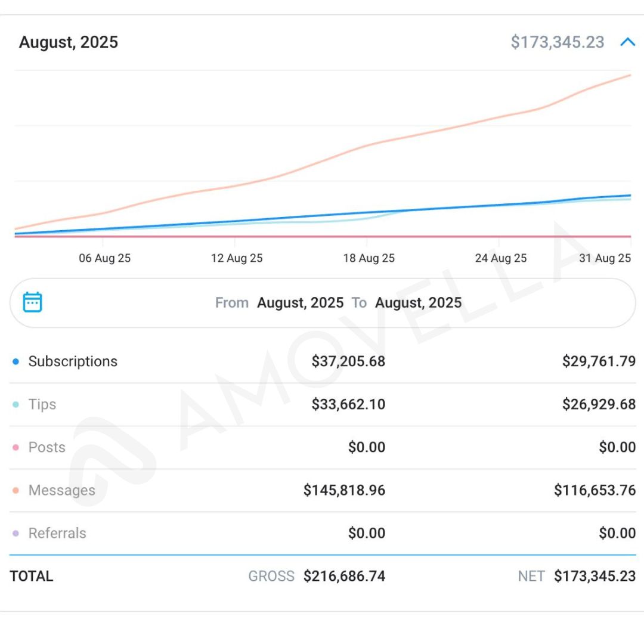
Task: Click the Messages gross amount $145,818.96
Action: (344, 490)
